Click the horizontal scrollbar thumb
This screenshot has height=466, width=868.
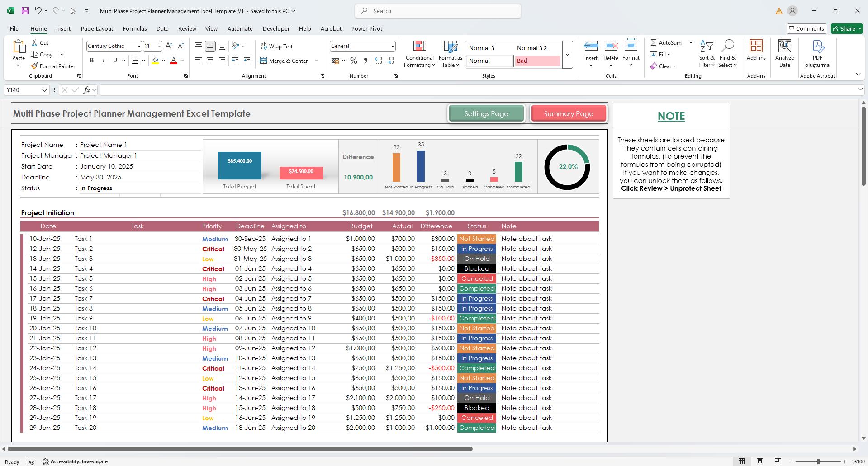coord(240,449)
